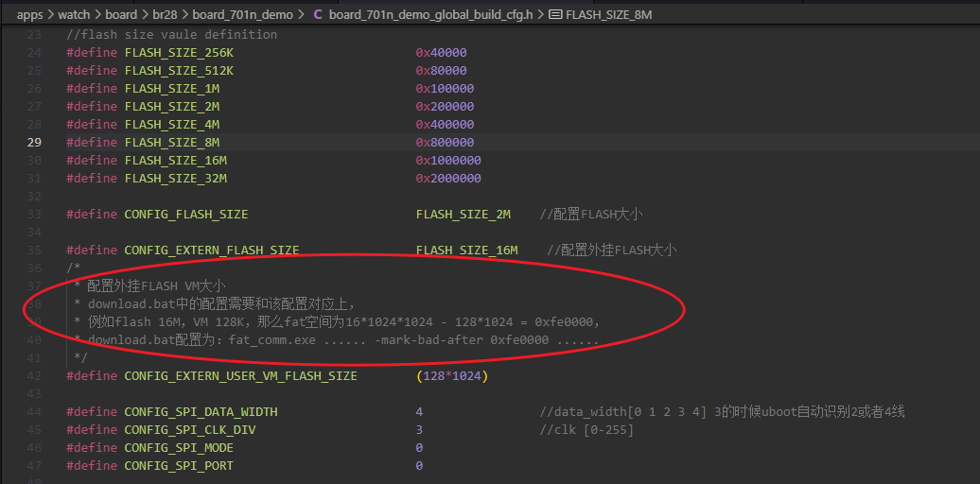Click the value 0x2000000
Screen dimensions: 980x484
448,179
